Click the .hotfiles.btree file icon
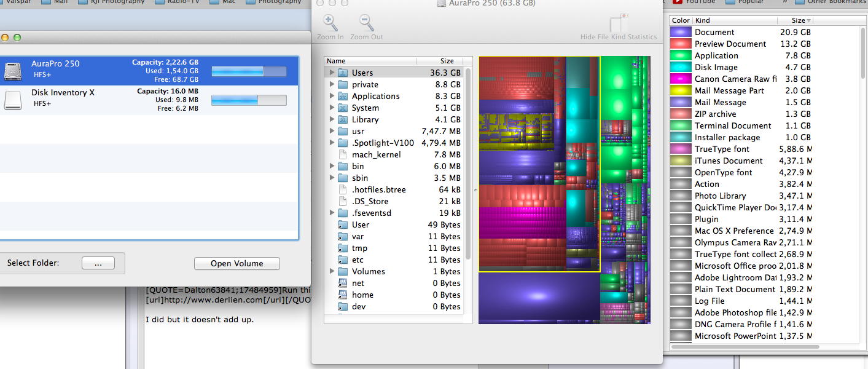The width and height of the screenshot is (868, 369). (343, 189)
